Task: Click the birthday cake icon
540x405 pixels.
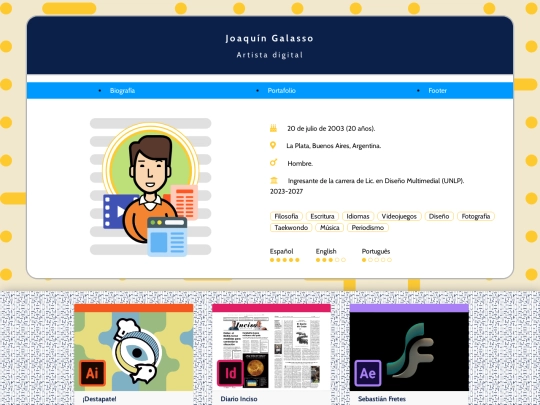Action: (273, 128)
